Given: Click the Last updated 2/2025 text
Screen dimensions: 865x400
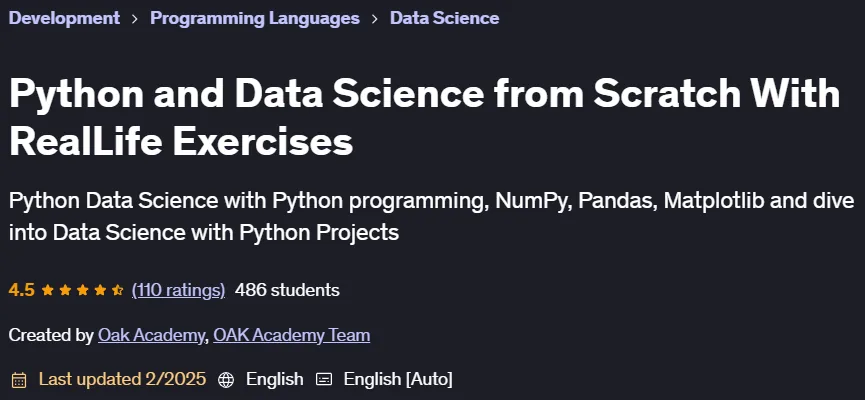Looking at the screenshot, I should point(122,379).
